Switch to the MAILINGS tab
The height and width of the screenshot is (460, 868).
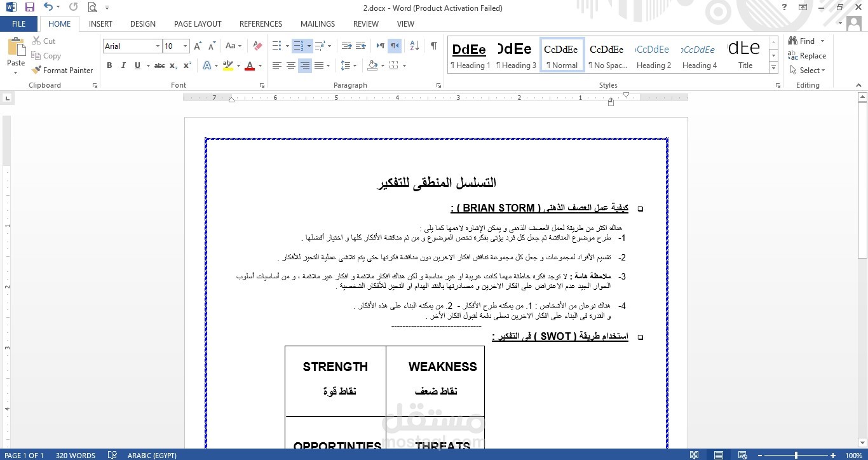click(318, 24)
